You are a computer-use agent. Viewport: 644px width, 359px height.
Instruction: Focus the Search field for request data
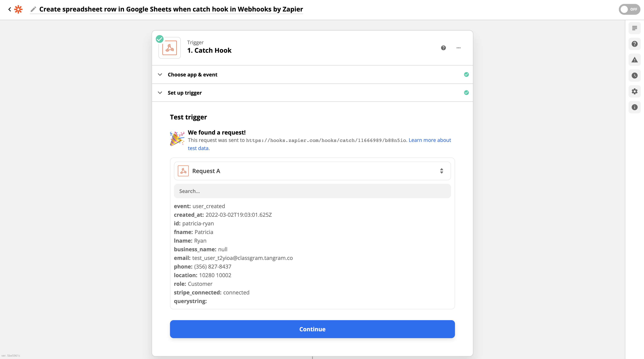pos(312,191)
